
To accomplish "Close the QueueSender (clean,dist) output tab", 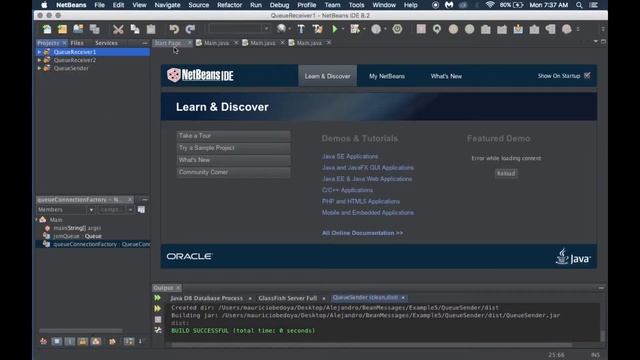I will coord(403,298).
